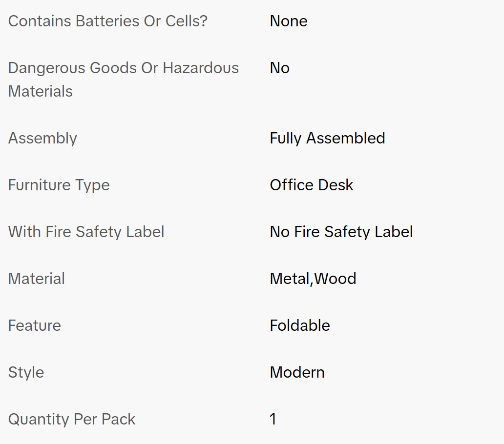
Task: Select the 'No' dangerous goods value
Action: click(x=279, y=68)
